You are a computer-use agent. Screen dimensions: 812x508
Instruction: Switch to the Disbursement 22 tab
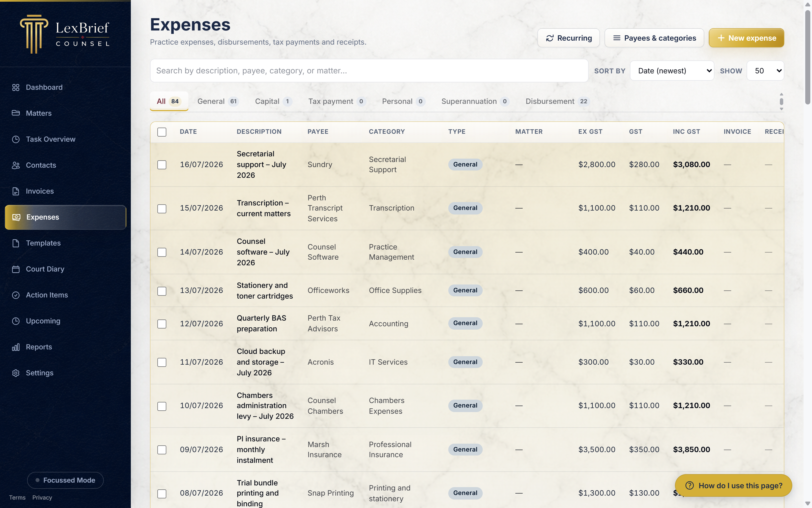pyautogui.click(x=558, y=101)
